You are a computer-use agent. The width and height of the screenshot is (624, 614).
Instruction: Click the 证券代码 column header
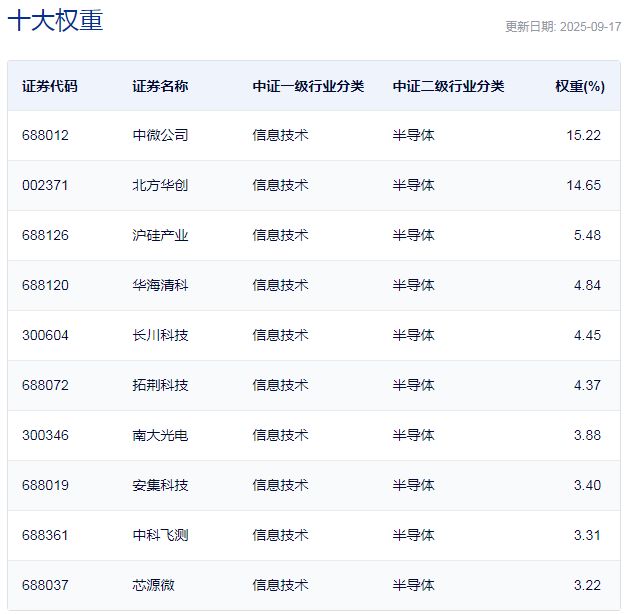(x=50, y=86)
